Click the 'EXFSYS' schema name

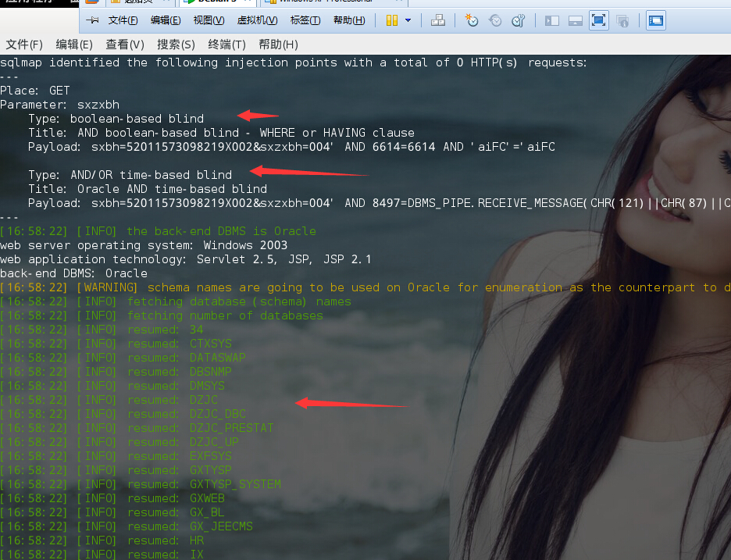pos(211,456)
